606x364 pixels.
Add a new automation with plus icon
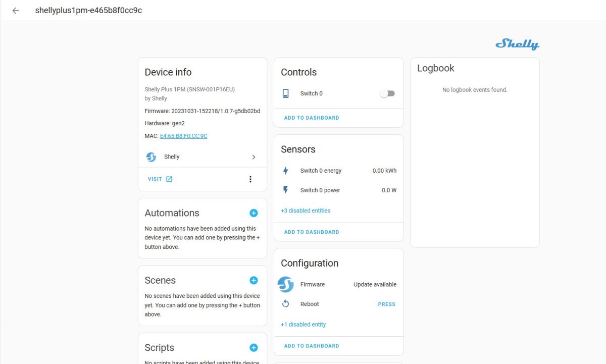pos(254,213)
